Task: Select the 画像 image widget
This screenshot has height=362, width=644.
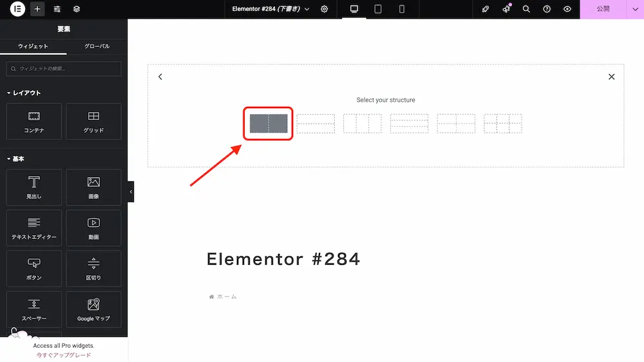Action: click(93, 187)
